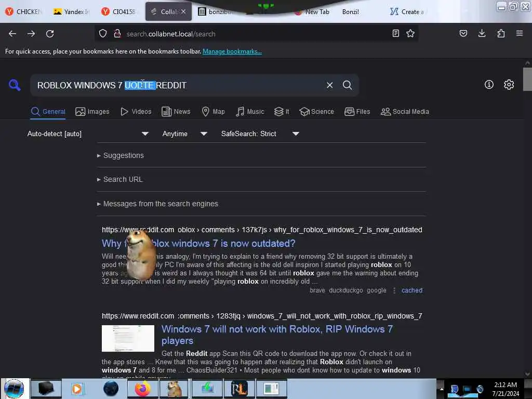Open the tracking protection shield icon
The image size is (532, 399).
coord(103,33)
